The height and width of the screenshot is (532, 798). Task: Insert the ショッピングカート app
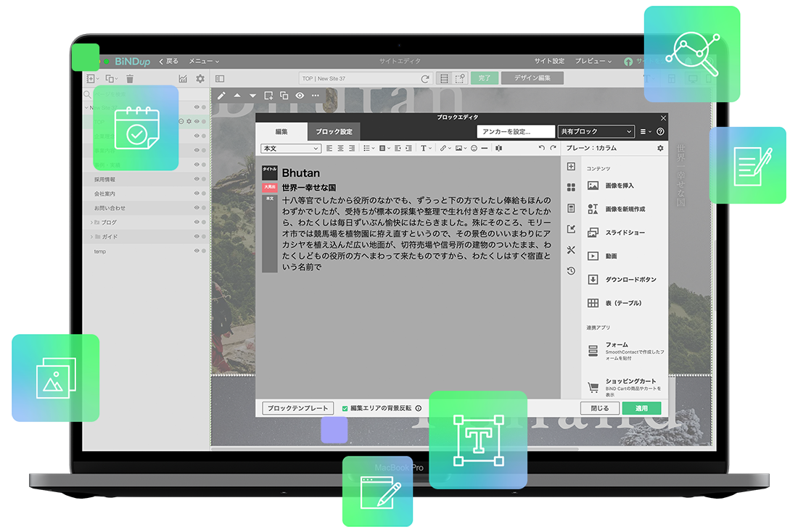click(625, 387)
